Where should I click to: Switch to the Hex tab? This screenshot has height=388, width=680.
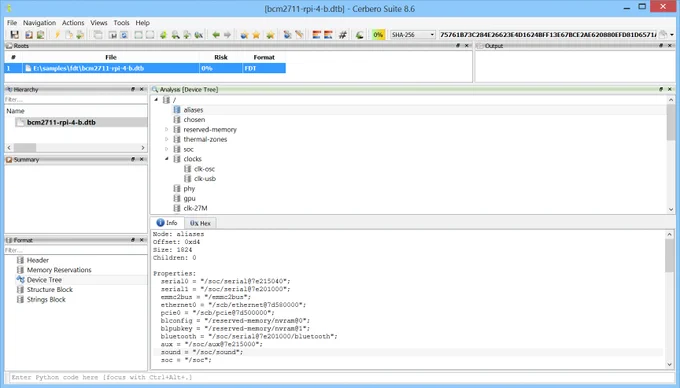[200, 223]
